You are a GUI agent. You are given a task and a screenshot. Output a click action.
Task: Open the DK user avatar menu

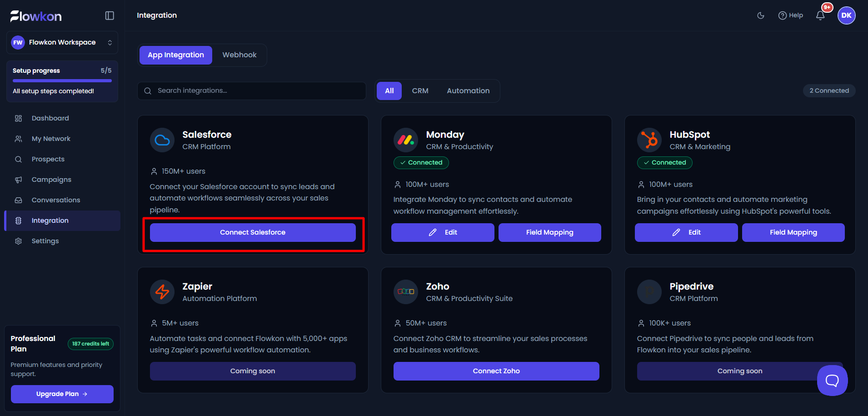[846, 15]
